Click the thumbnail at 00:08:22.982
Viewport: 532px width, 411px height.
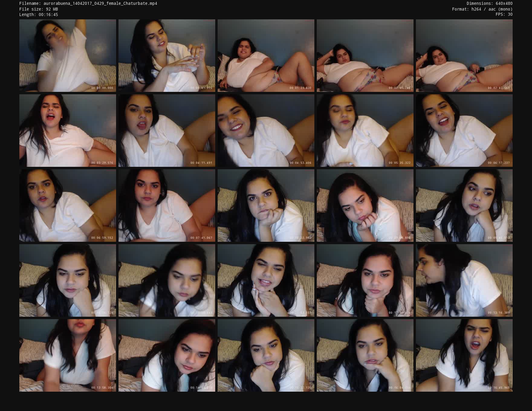[266, 205]
